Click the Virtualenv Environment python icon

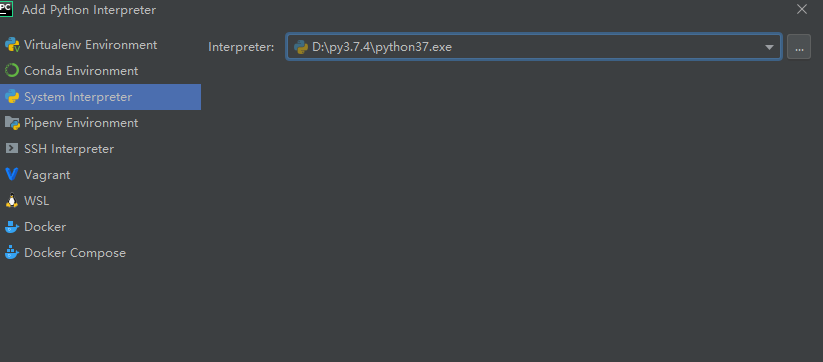pos(12,45)
